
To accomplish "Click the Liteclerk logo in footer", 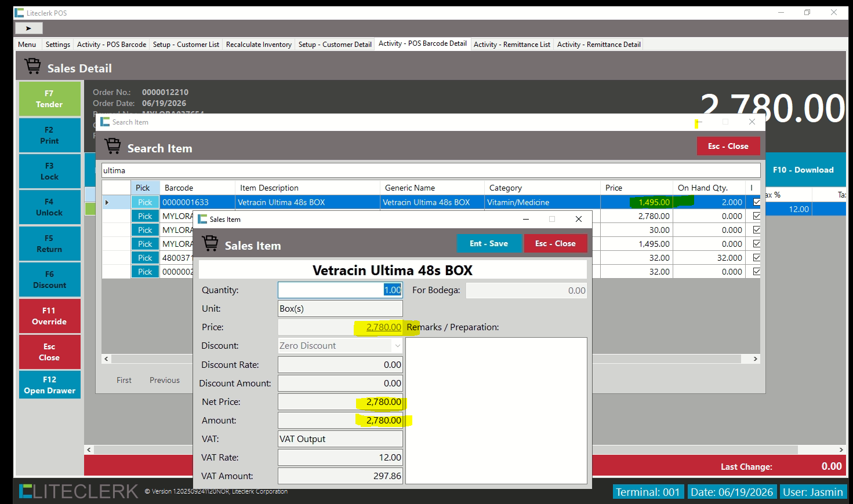I will 78,491.
